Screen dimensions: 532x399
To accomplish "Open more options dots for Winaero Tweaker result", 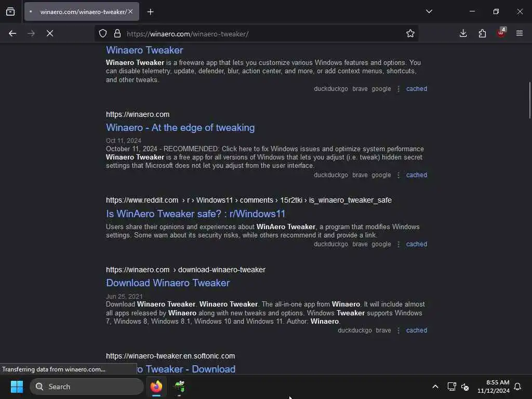I will coord(398,89).
